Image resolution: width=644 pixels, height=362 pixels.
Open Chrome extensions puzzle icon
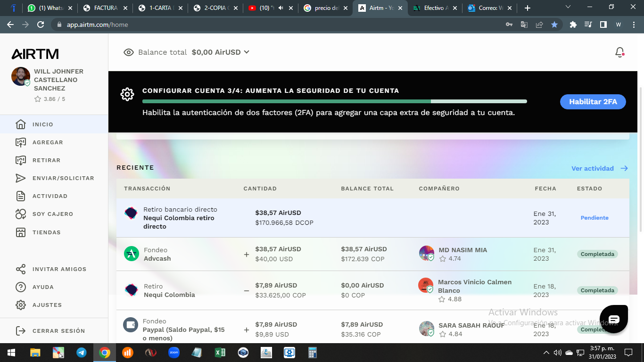point(573,25)
